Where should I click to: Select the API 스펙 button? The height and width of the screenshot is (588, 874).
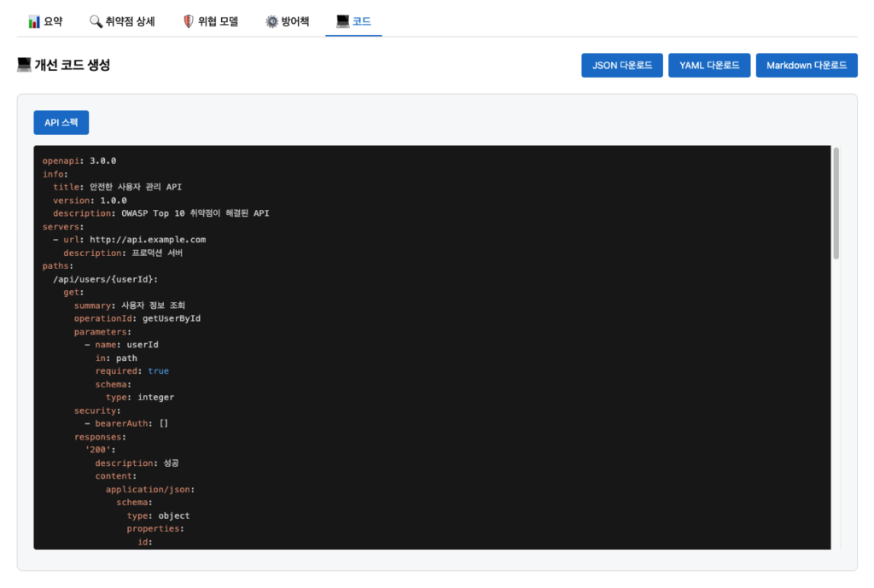pos(61,123)
